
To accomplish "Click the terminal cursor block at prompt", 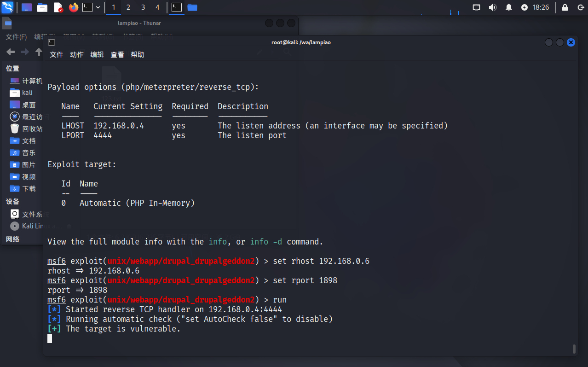I will (x=50, y=338).
